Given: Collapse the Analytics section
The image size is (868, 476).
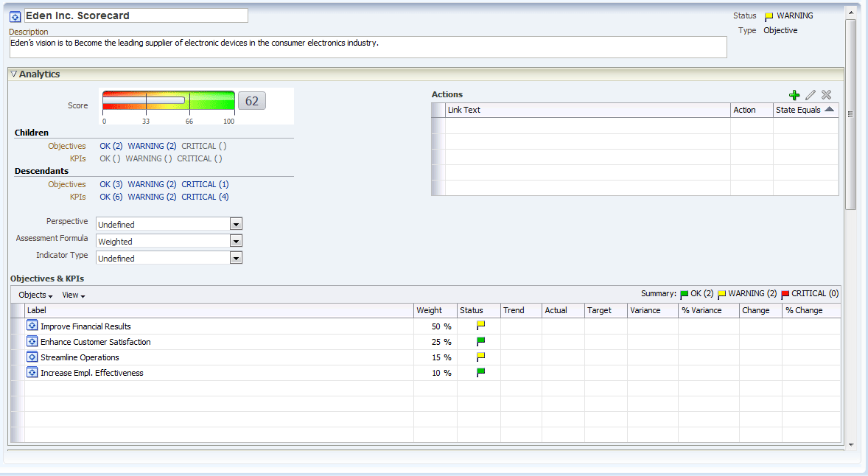Looking at the screenshot, I should click(x=13, y=74).
